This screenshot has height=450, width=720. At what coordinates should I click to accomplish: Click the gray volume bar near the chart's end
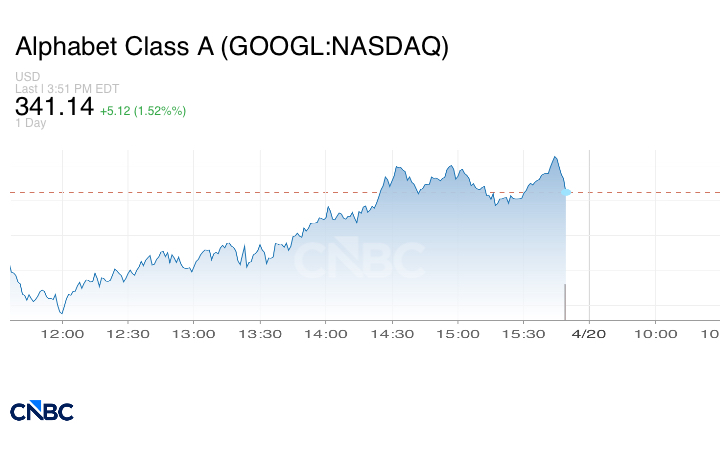tap(566, 301)
